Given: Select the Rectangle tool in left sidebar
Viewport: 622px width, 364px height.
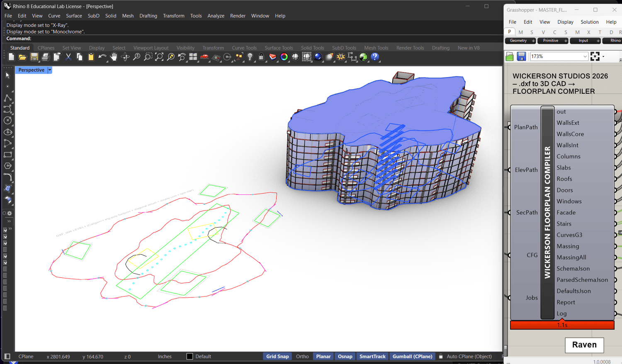Looking at the screenshot, I should (8, 155).
